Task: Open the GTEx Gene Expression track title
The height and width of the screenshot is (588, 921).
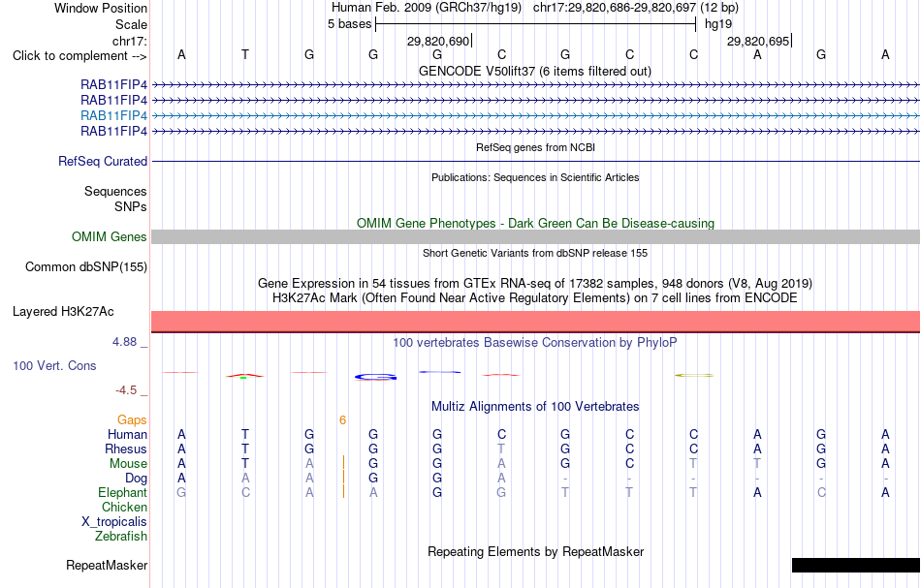Action: [535, 284]
